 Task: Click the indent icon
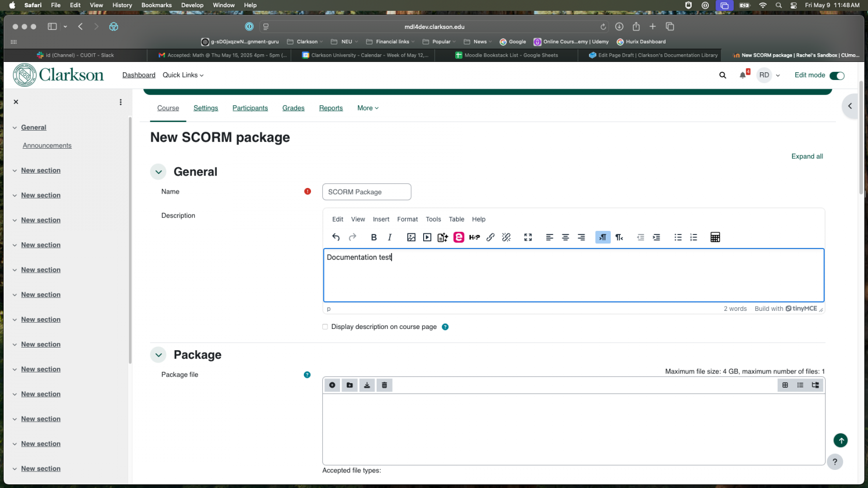coord(656,237)
